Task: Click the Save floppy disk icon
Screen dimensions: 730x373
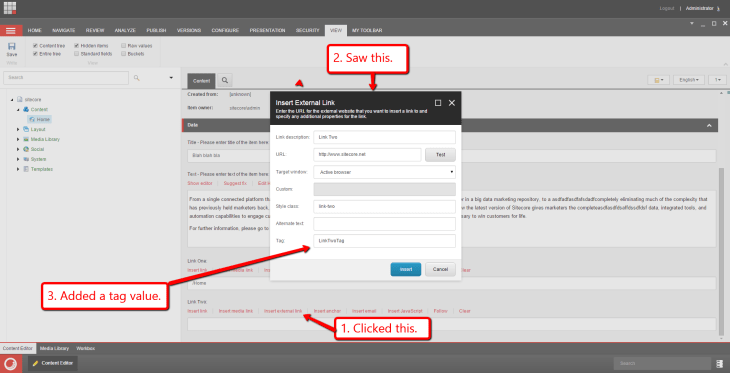Action: pyautogui.click(x=12, y=46)
